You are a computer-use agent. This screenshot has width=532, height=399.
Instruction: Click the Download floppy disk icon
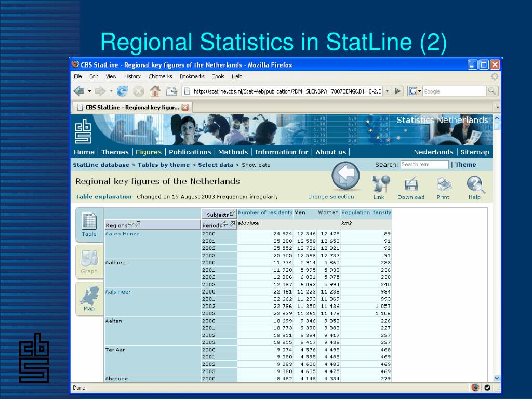(x=411, y=184)
